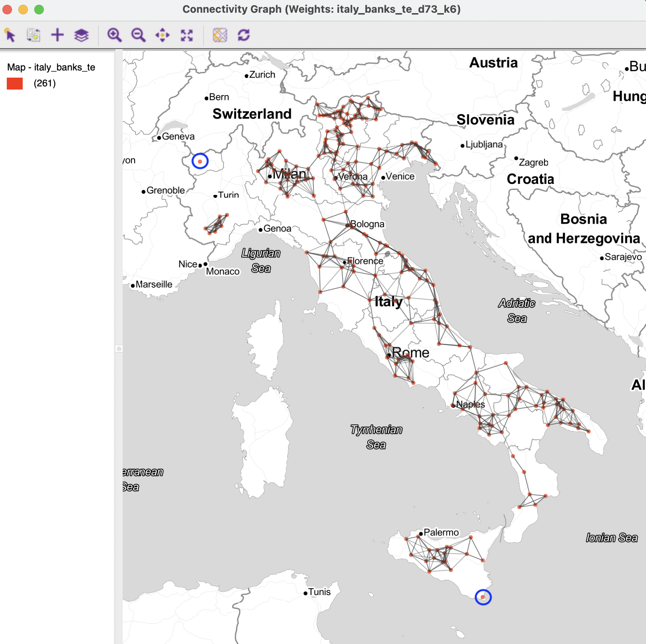The width and height of the screenshot is (646, 644).
Task: Close the Connectivity Graph window
Action: tap(7, 9)
